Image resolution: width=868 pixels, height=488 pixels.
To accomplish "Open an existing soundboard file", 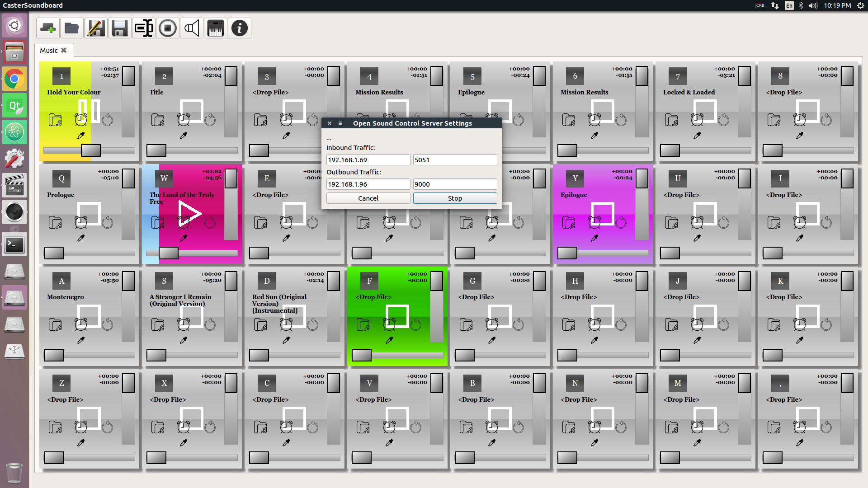I will [72, 28].
